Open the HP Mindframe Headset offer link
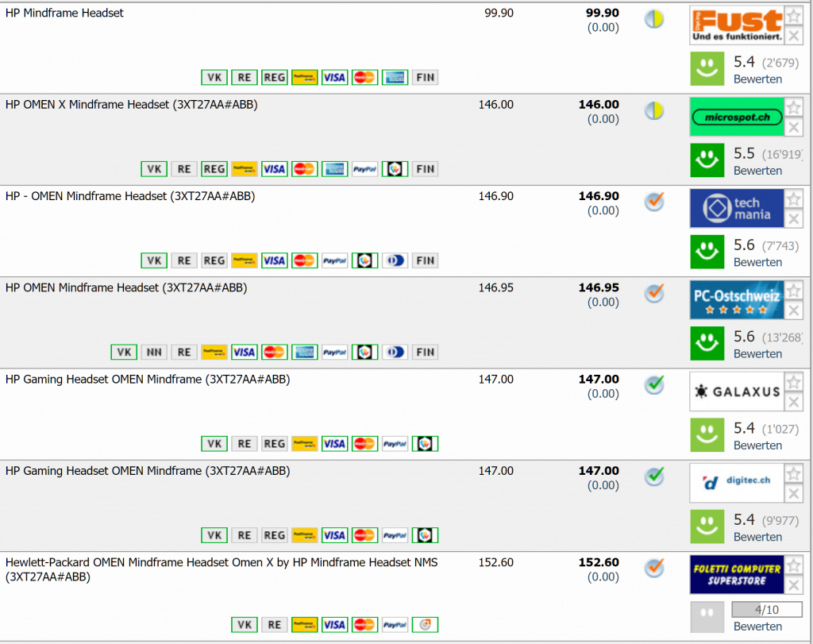Viewport: 813px width, 644px height. coord(65,13)
